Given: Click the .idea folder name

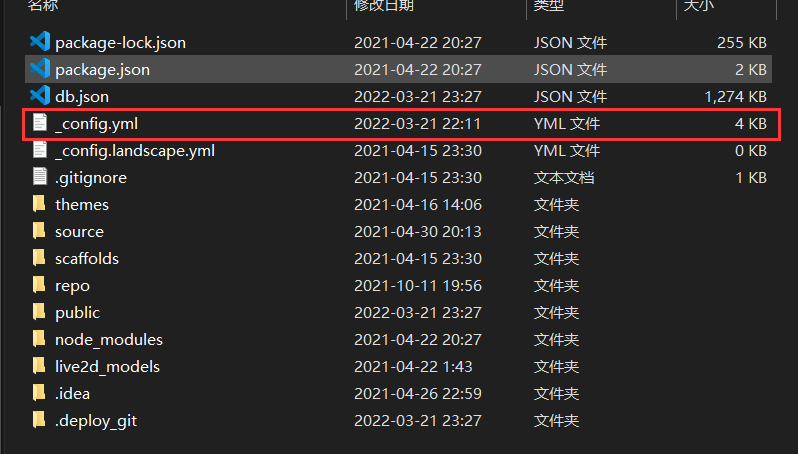Looking at the screenshot, I should 72,394.
